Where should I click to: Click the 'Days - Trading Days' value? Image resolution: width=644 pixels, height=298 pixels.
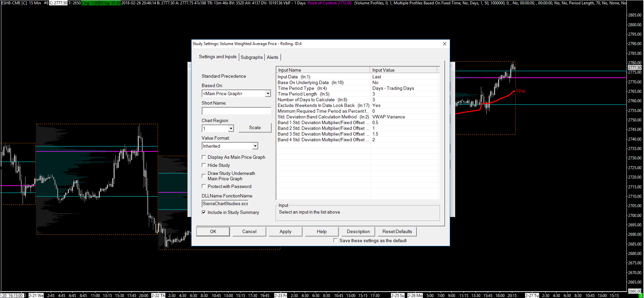coord(393,88)
